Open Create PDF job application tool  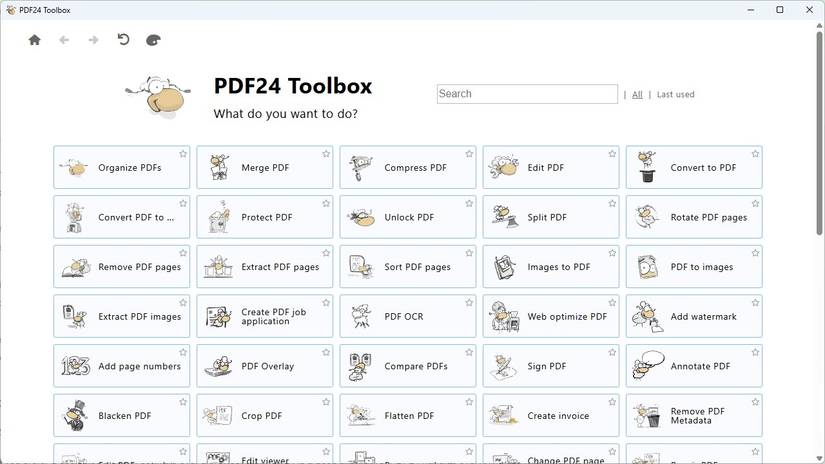pos(265,316)
